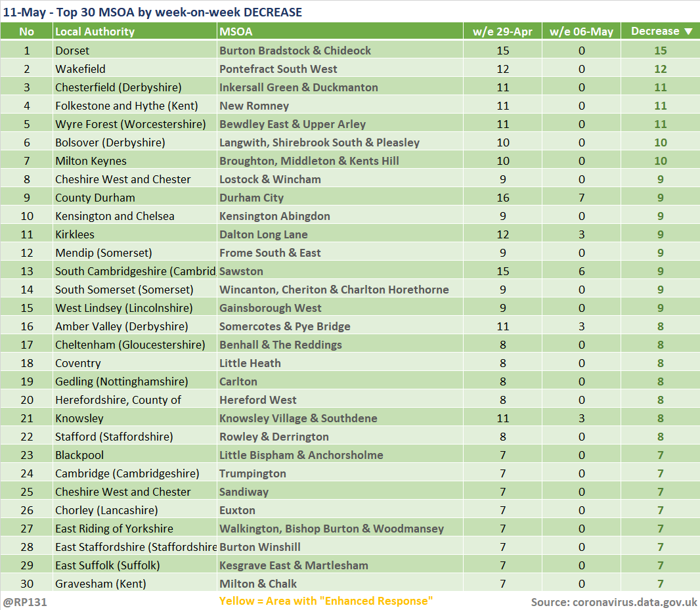The height and width of the screenshot is (610, 700).
Task: Select 'Somercotes & Pye Bridge' cell
Action: pyautogui.click(x=339, y=326)
